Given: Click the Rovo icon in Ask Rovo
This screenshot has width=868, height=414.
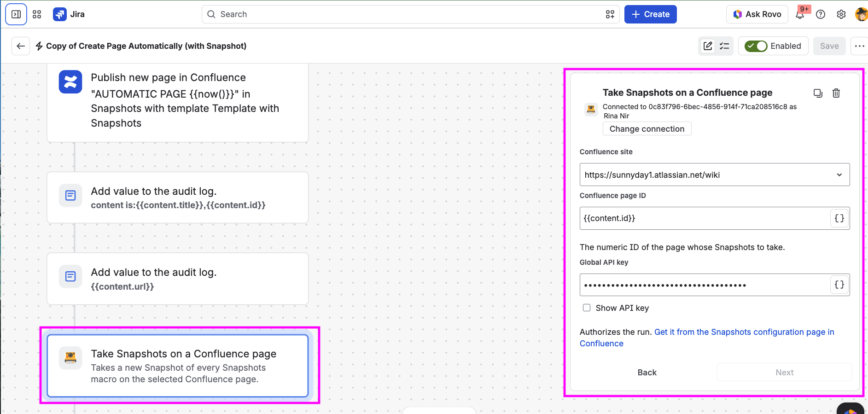Looking at the screenshot, I should [738, 14].
